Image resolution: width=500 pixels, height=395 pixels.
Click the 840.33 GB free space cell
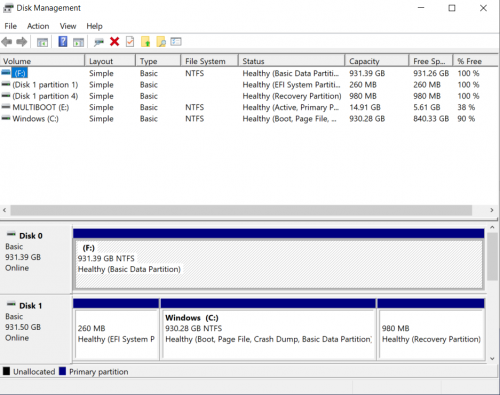pyautogui.click(x=431, y=119)
